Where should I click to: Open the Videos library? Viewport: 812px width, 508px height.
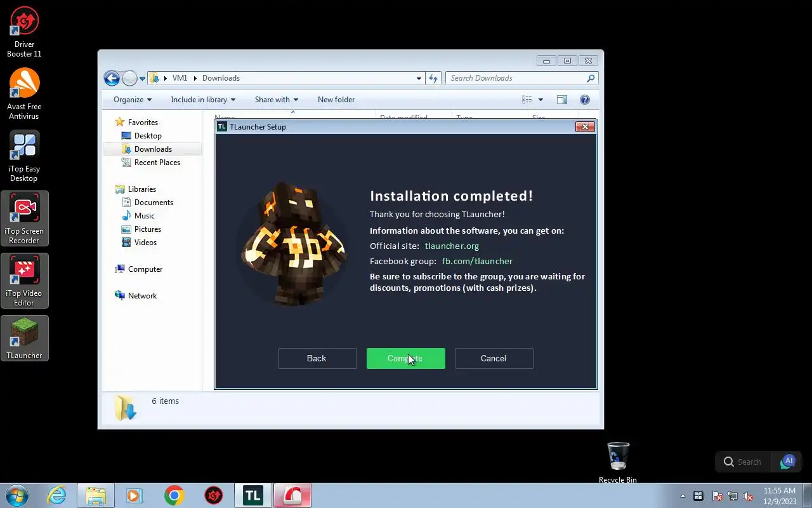coord(145,243)
